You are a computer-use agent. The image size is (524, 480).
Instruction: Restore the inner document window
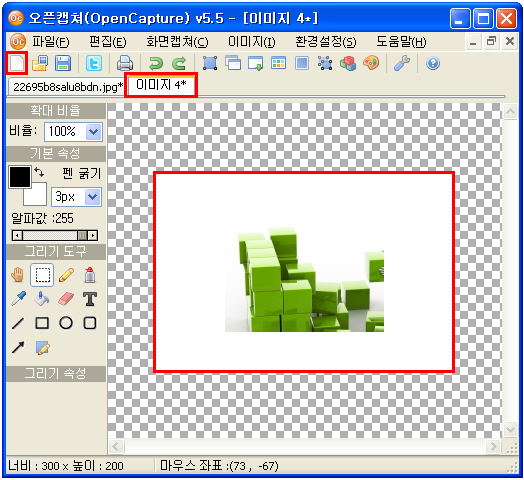[x=491, y=42]
